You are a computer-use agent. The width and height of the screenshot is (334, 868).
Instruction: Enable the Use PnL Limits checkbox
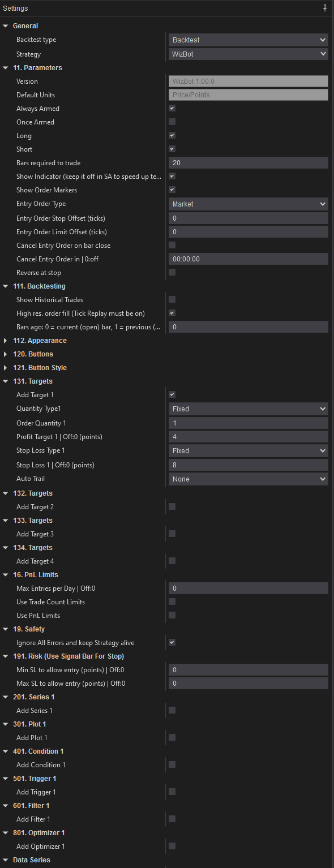click(x=172, y=615)
